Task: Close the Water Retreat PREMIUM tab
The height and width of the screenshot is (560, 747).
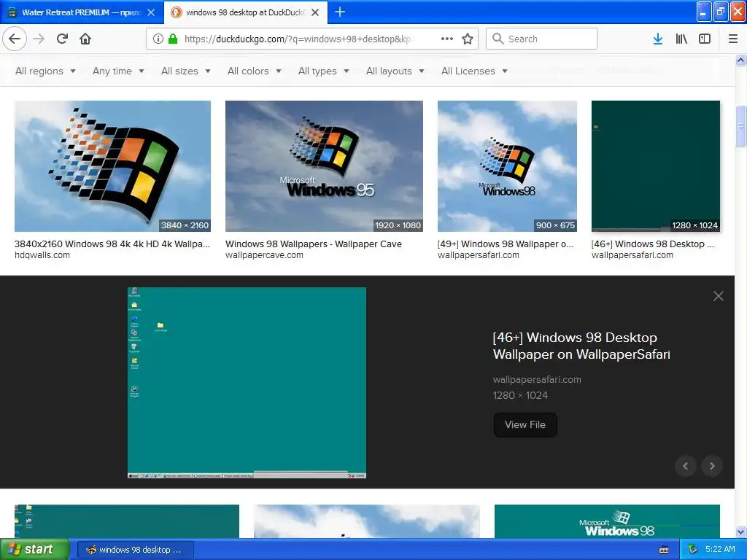Action: pos(151,12)
